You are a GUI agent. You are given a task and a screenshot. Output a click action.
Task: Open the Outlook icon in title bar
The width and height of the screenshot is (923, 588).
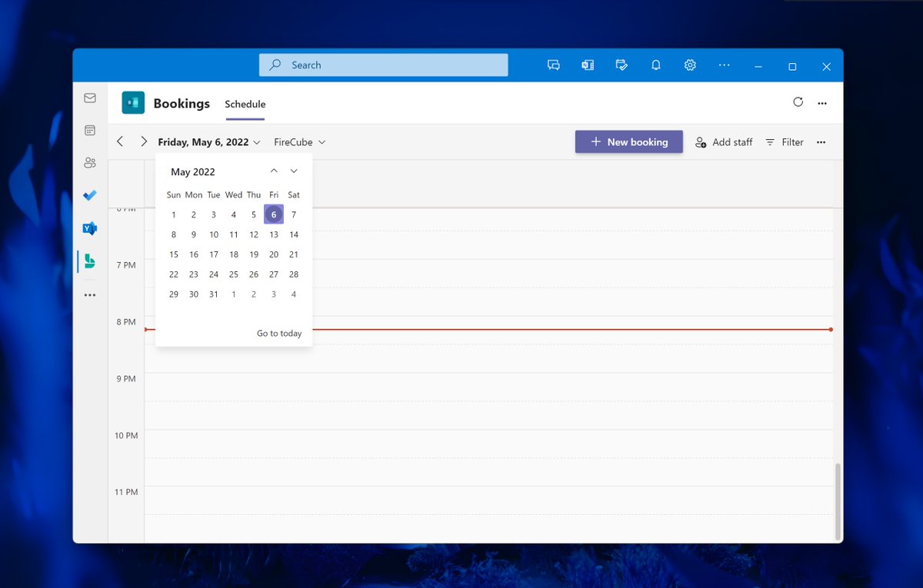coord(588,65)
